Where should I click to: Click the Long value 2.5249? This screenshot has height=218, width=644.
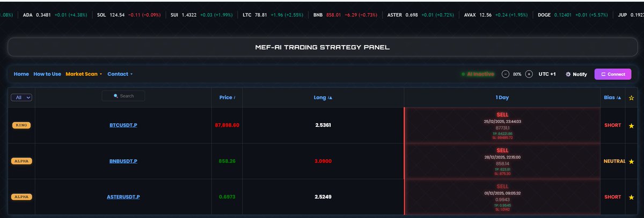point(323,197)
